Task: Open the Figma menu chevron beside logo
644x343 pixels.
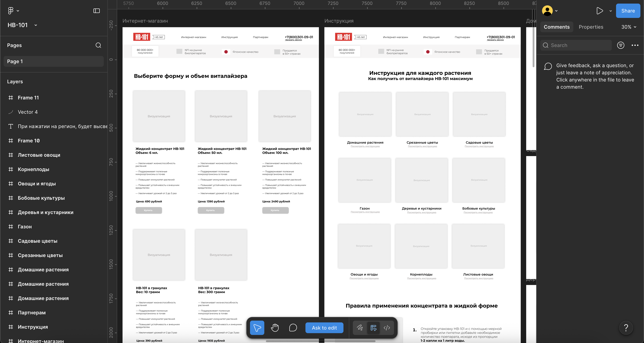Action: 18,11
